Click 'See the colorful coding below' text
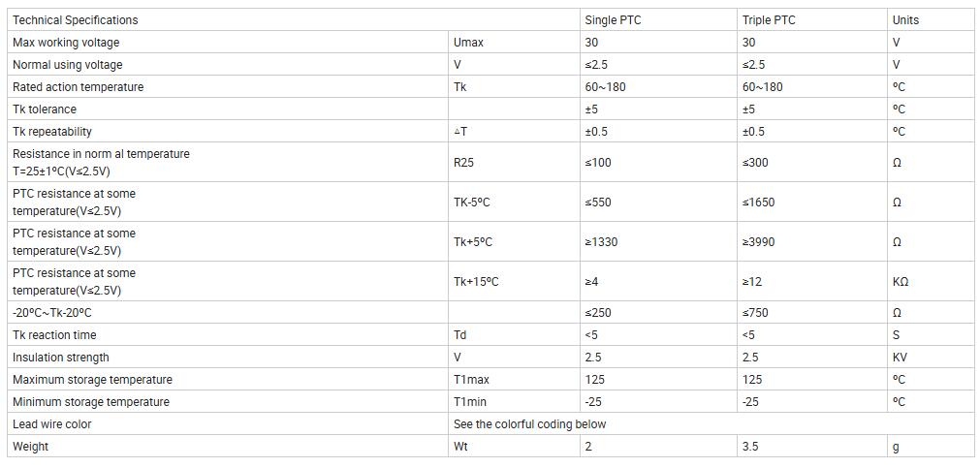The width and height of the screenshot is (980, 468). click(530, 424)
